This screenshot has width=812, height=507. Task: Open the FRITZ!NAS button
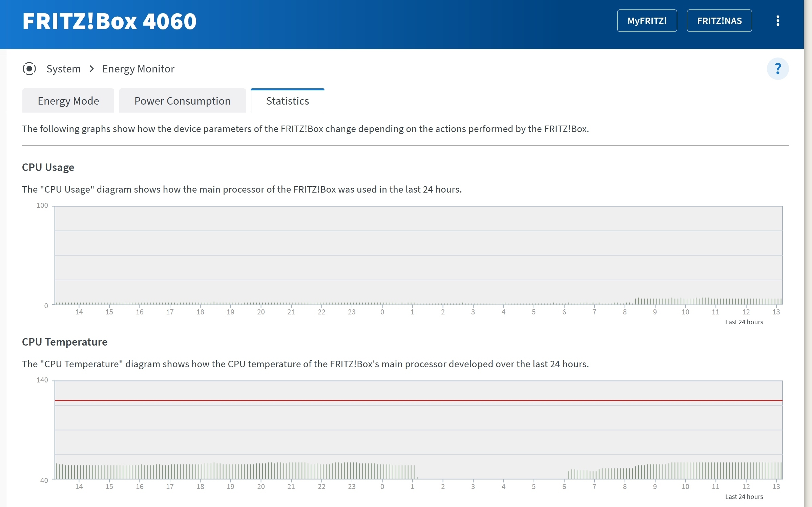pyautogui.click(x=719, y=21)
